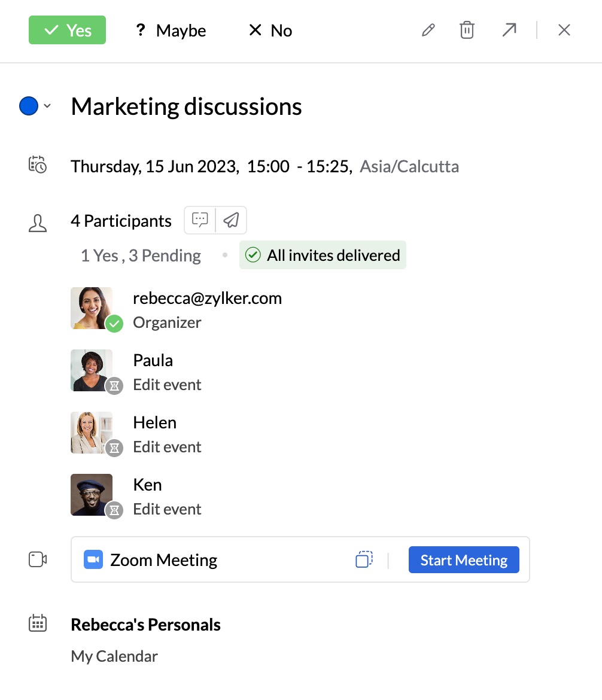This screenshot has width=602, height=700.
Task: Click the participants person icon
Action: pyautogui.click(x=38, y=224)
